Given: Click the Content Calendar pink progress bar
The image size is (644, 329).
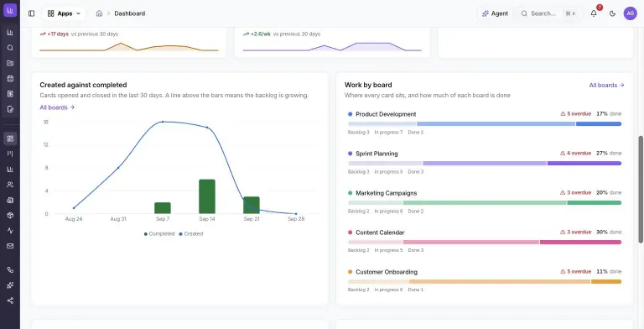Looking at the screenshot, I should pos(485,243).
